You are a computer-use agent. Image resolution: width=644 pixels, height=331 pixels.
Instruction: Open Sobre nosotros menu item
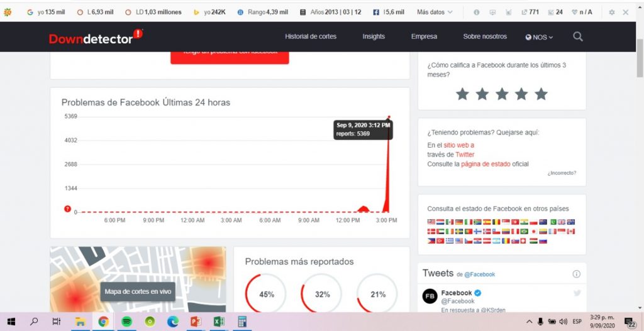pyautogui.click(x=485, y=36)
